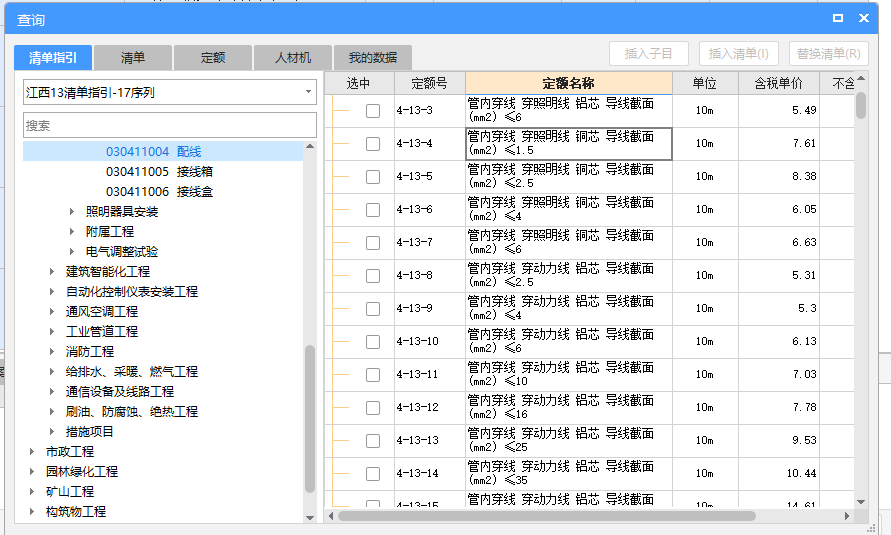This screenshot has height=535, width=891.
Task: Click the tree panel scroll-down arrow
Action: [310, 517]
